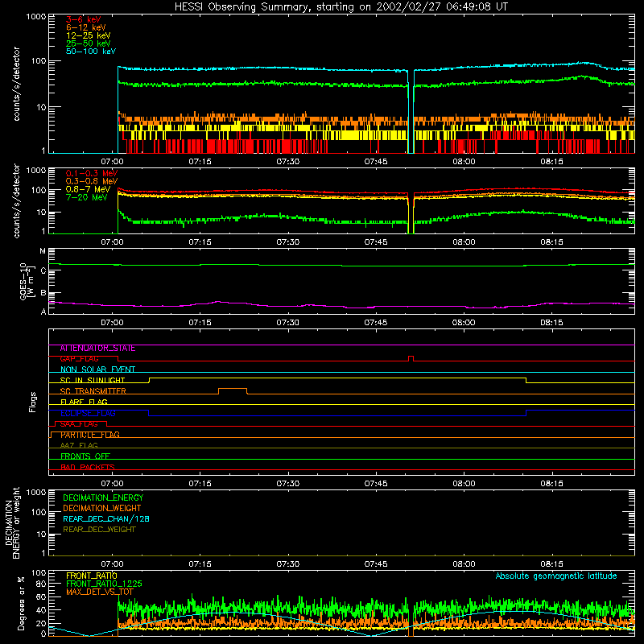Select the ATTENUATOR_STATE flag label
The height and width of the screenshot is (644, 644).
tap(97, 349)
